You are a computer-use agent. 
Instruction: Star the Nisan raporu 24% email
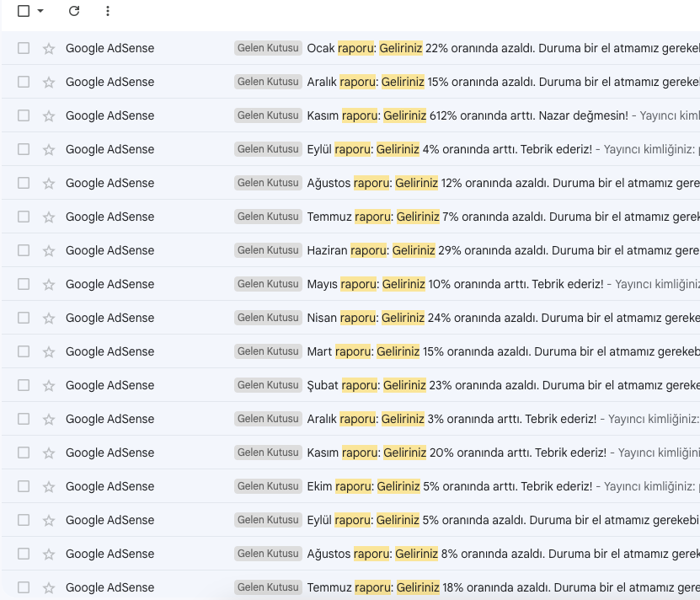[49, 318]
